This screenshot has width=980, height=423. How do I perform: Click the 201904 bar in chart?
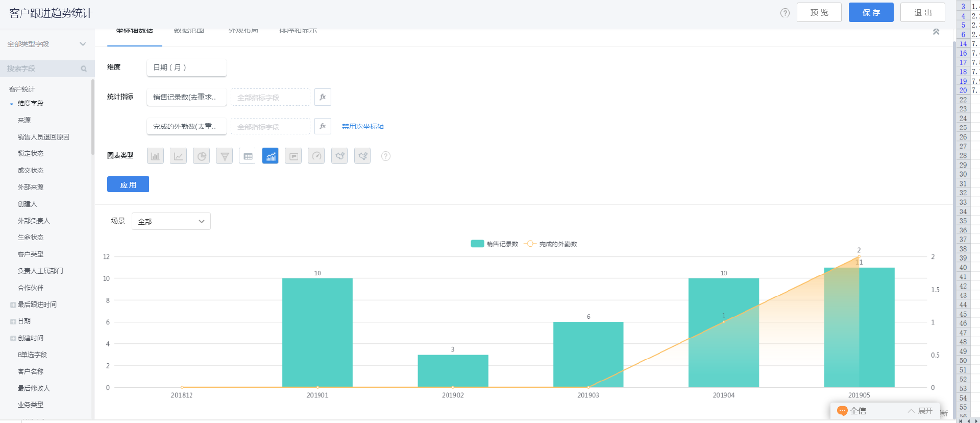point(724,333)
